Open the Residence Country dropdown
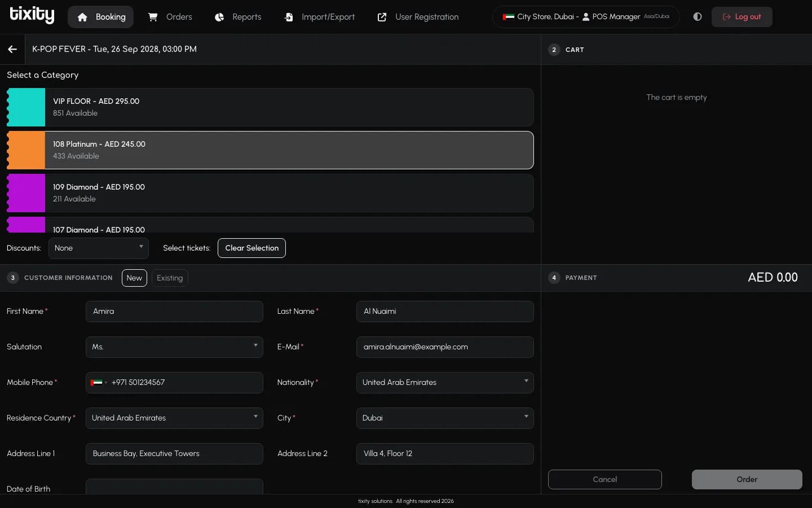This screenshot has height=508, width=812. (174, 418)
